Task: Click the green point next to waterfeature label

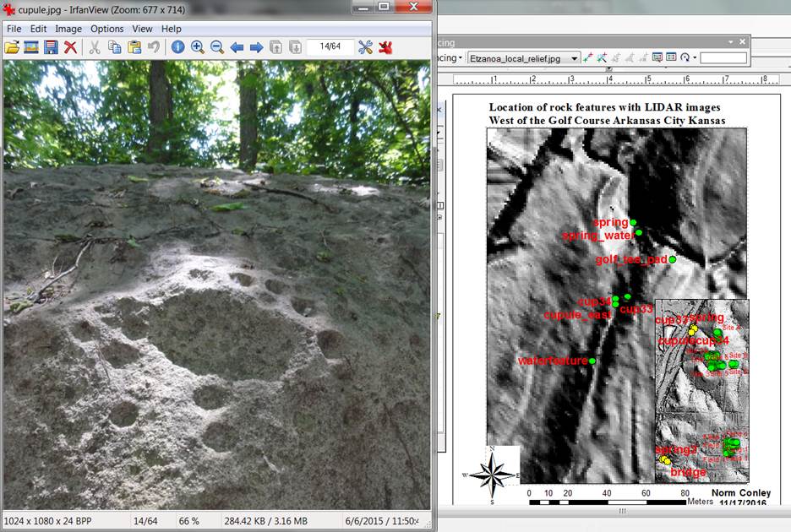Action: point(592,361)
